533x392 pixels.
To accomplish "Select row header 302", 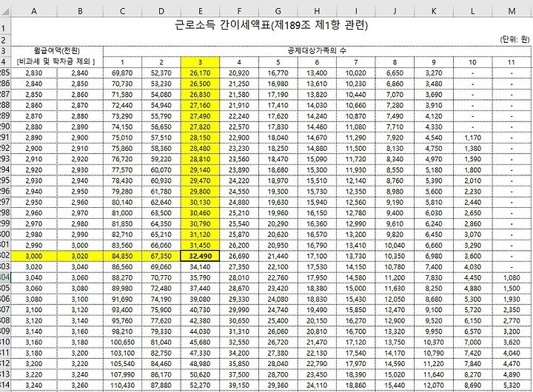I will click(x=5, y=256).
